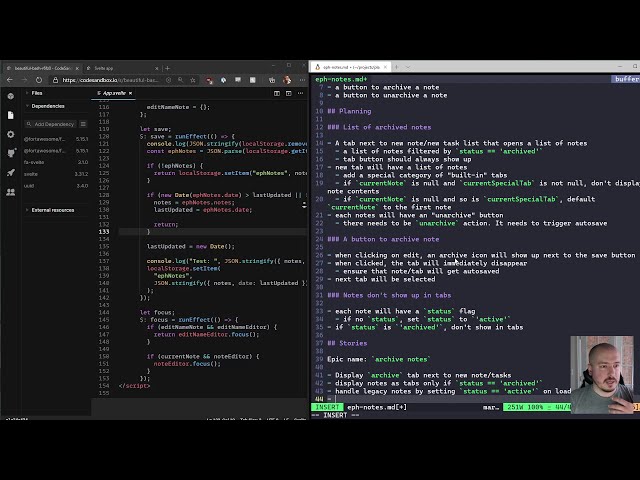Go back in the browser

[x=10, y=80]
